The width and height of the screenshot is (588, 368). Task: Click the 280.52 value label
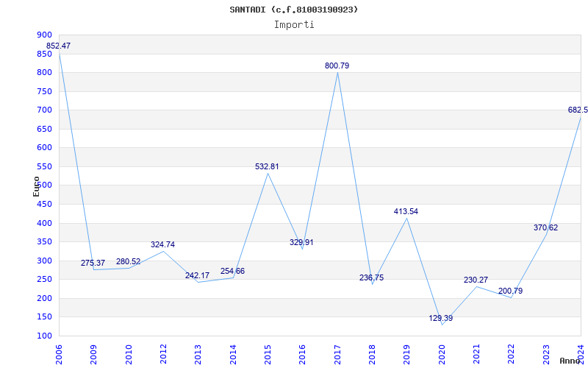pos(128,261)
